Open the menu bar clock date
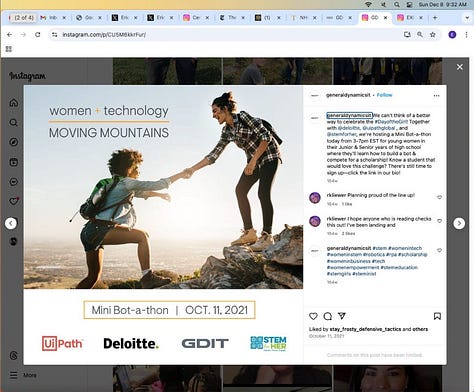The width and height of the screenshot is (474, 392). (x=443, y=4)
